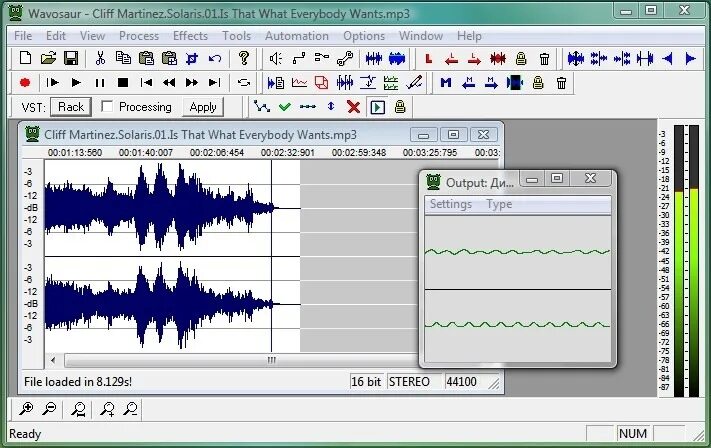Copy selection using the two-pages icon

123,58
